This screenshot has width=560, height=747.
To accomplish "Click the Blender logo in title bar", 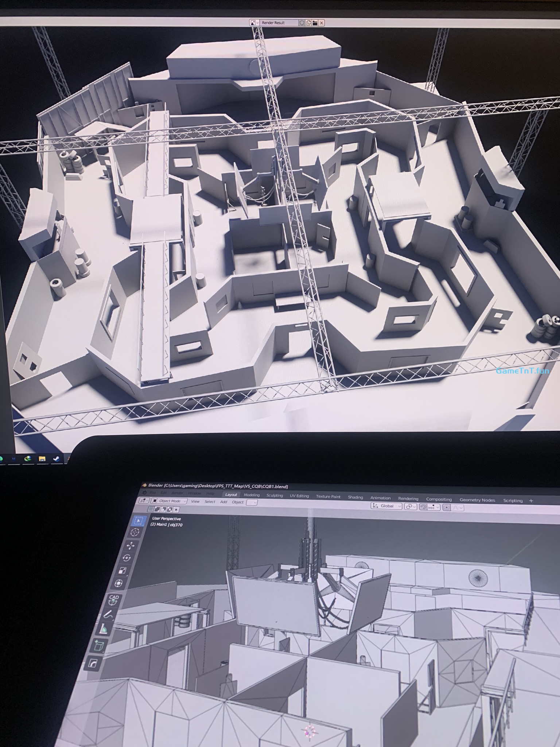I will click(145, 485).
